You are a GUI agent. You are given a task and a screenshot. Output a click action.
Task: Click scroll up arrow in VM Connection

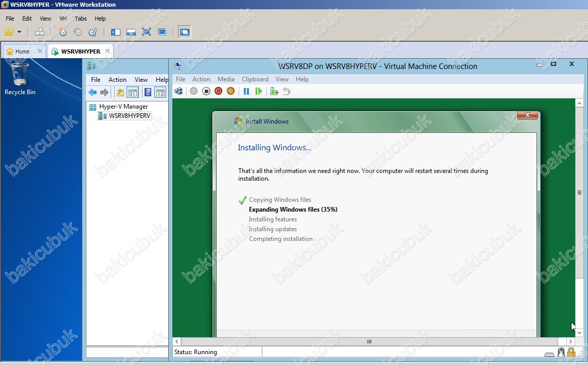579,103
